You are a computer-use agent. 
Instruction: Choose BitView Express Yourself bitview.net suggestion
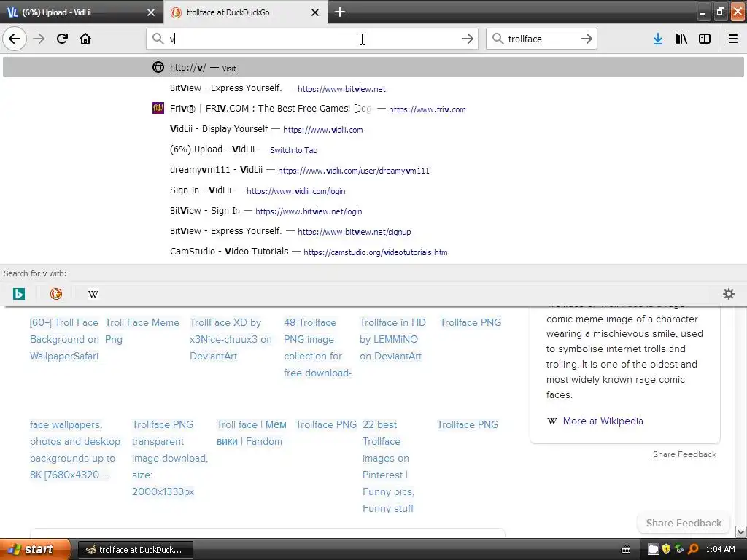(x=373, y=88)
